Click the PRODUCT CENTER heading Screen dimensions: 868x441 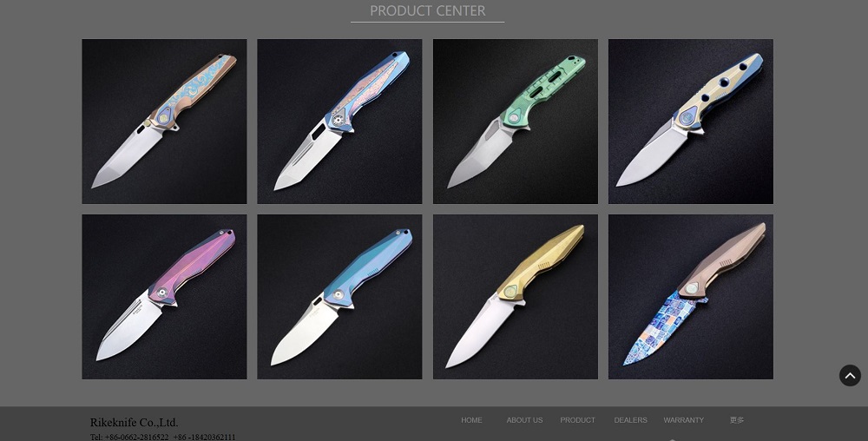(x=427, y=10)
